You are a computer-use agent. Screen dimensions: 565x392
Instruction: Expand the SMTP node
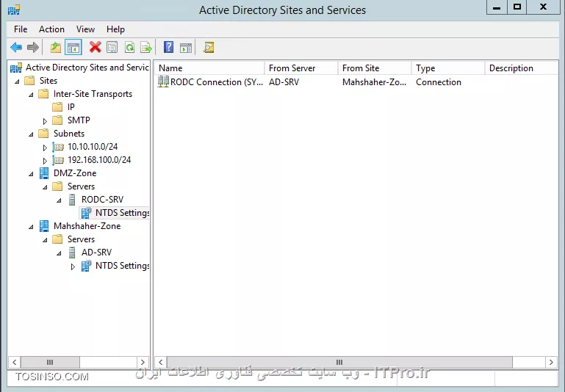tap(45, 121)
